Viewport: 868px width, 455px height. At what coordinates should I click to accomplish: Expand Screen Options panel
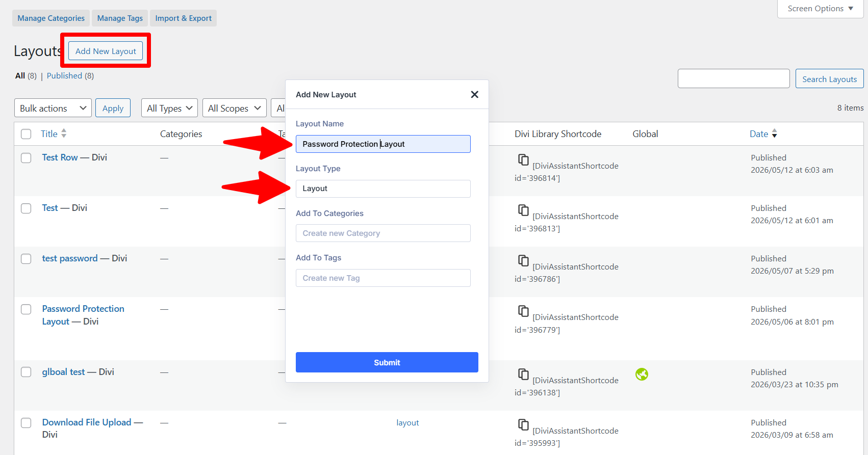click(820, 9)
